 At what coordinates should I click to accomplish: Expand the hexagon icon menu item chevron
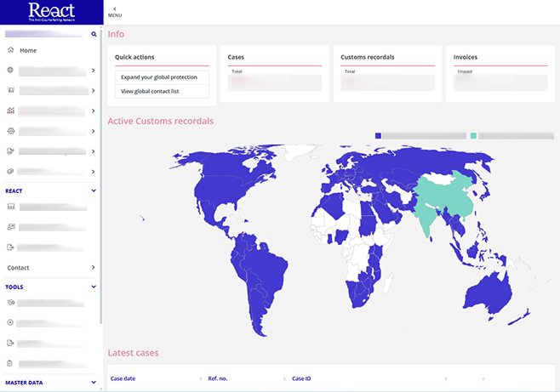94,131
